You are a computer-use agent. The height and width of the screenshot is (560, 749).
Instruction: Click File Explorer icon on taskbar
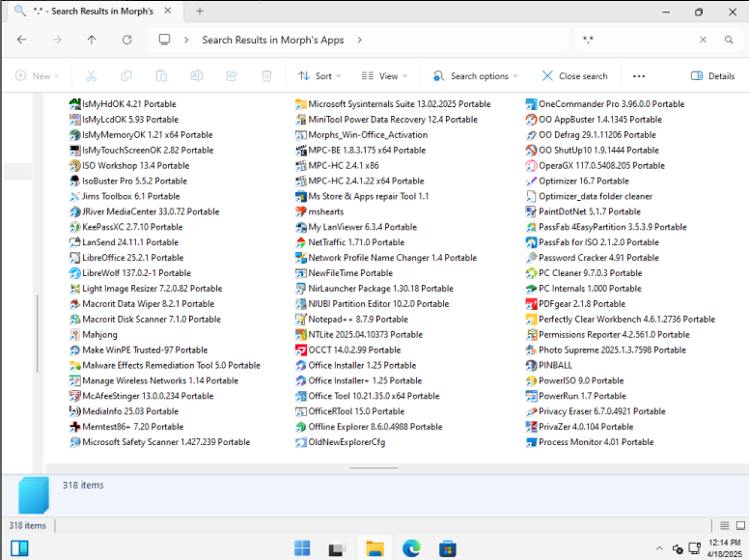[374, 548]
